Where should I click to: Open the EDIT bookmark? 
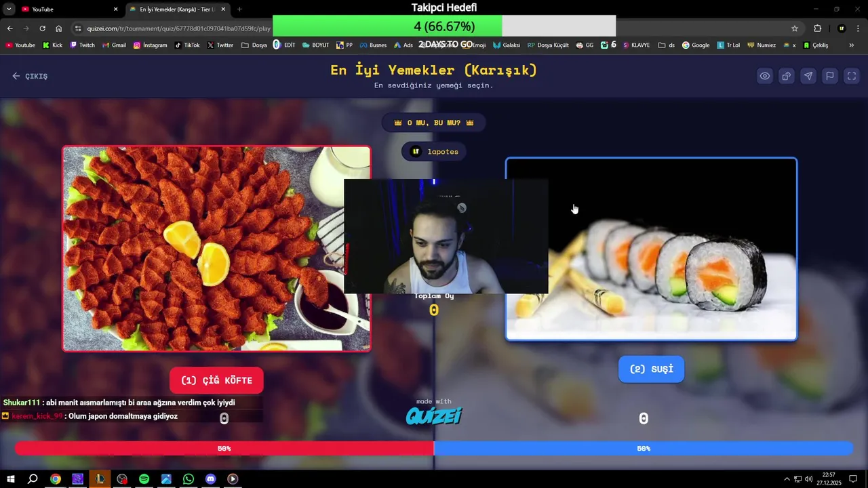coord(285,45)
